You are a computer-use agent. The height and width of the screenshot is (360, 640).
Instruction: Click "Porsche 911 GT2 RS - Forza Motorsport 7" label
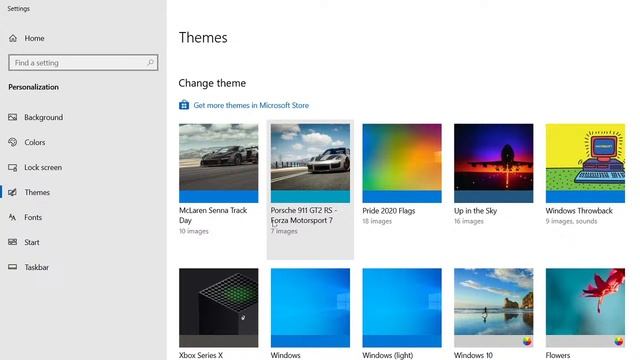click(304, 215)
